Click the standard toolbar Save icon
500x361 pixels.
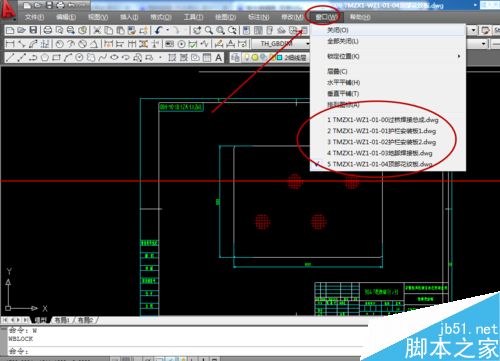point(33,30)
